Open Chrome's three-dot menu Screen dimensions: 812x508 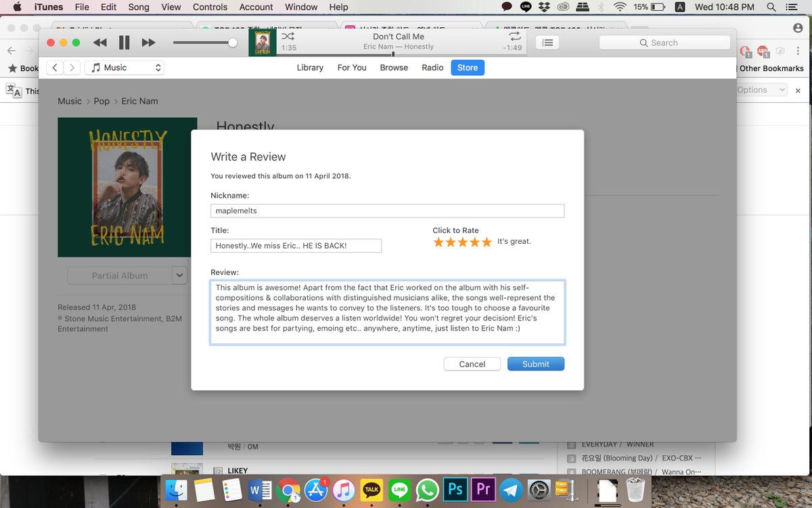pos(798,51)
